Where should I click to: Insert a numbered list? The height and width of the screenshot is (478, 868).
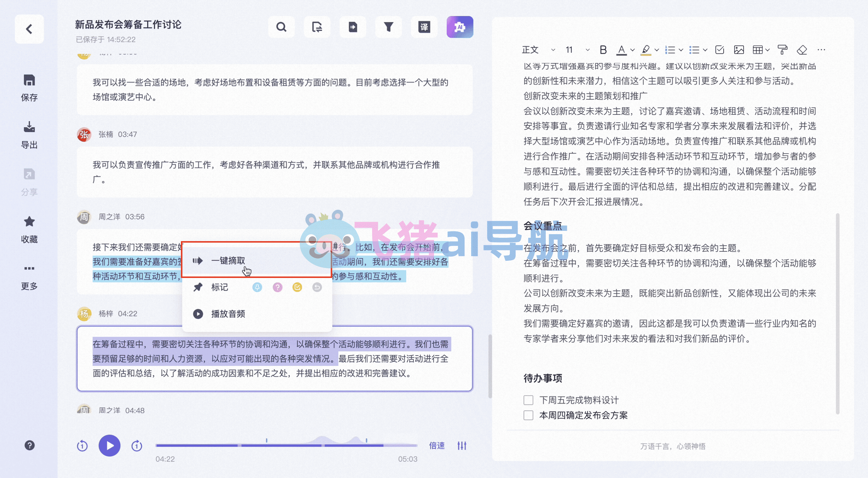[x=670, y=50]
